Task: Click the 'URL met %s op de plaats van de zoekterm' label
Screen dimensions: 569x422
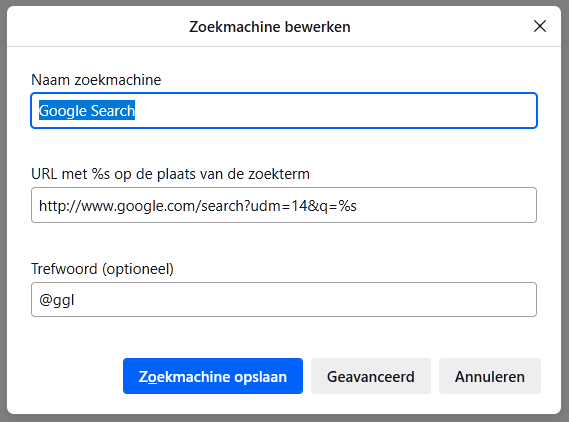Action: tap(171, 174)
